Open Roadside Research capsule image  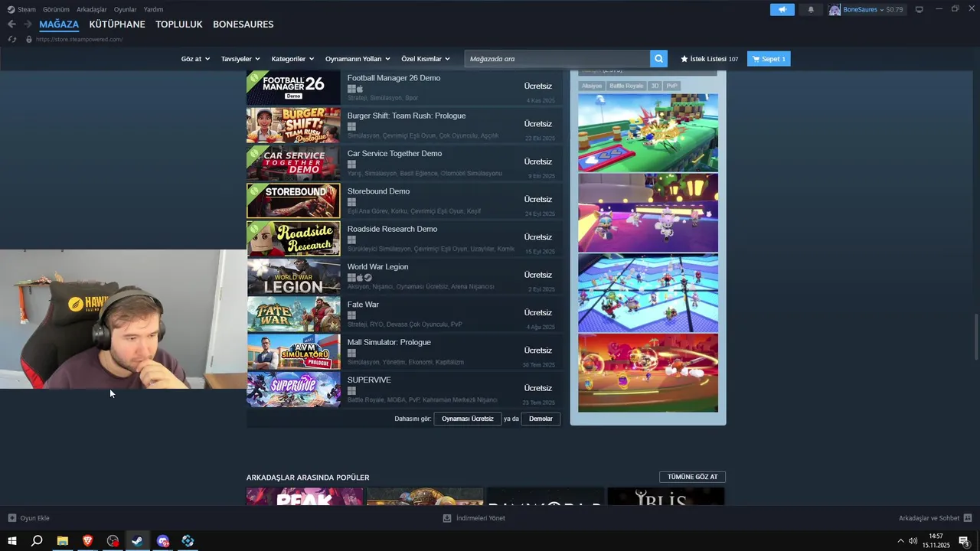293,238
